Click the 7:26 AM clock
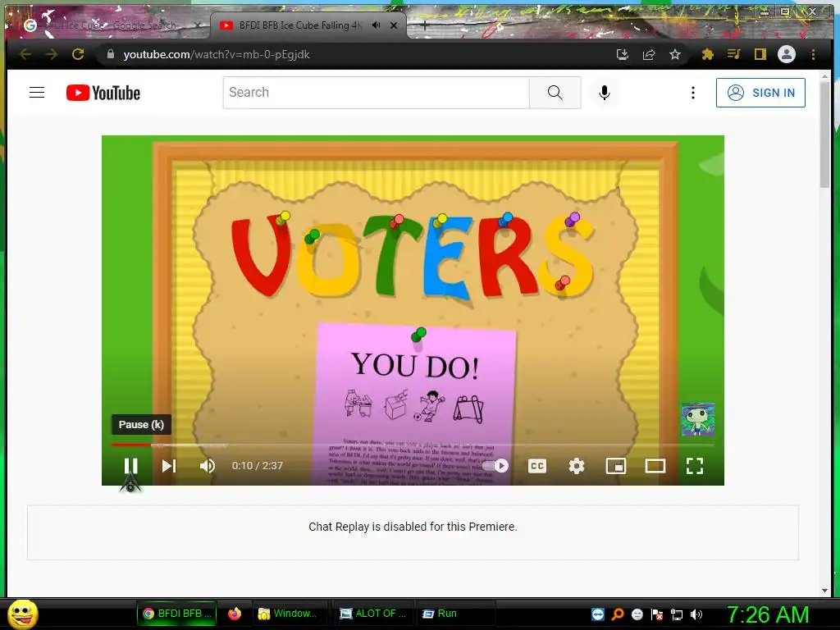The height and width of the screenshot is (630, 840). click(x=768, y=614)
